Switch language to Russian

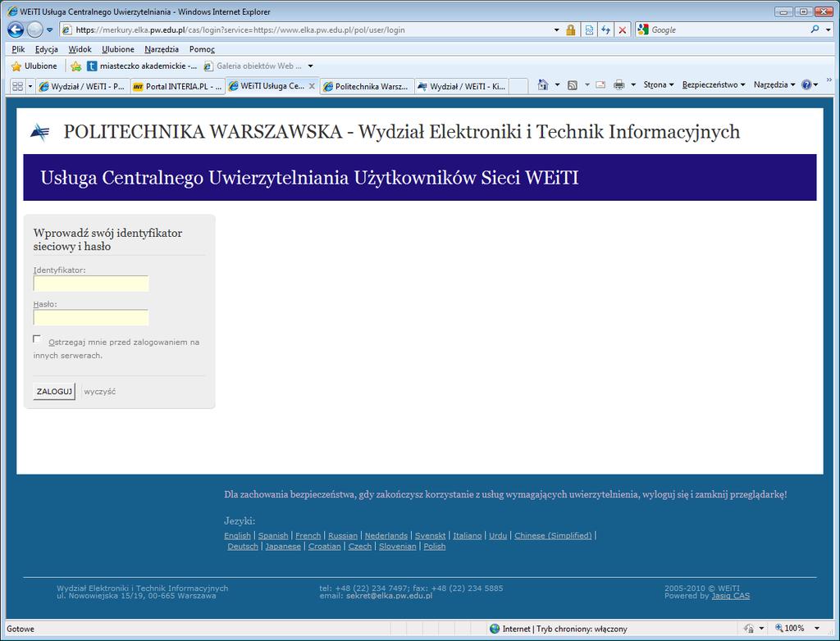(x=343, y=535)
